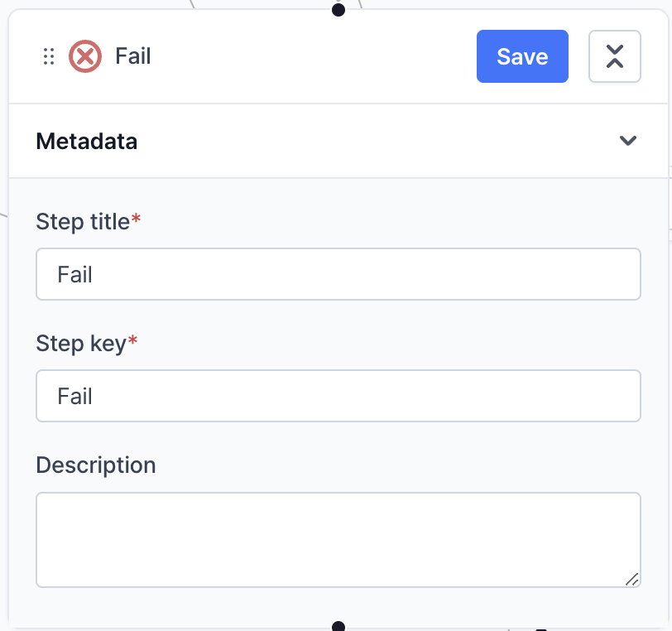
Task: Collapse the panel with the chevrons button
Action: 614,56
